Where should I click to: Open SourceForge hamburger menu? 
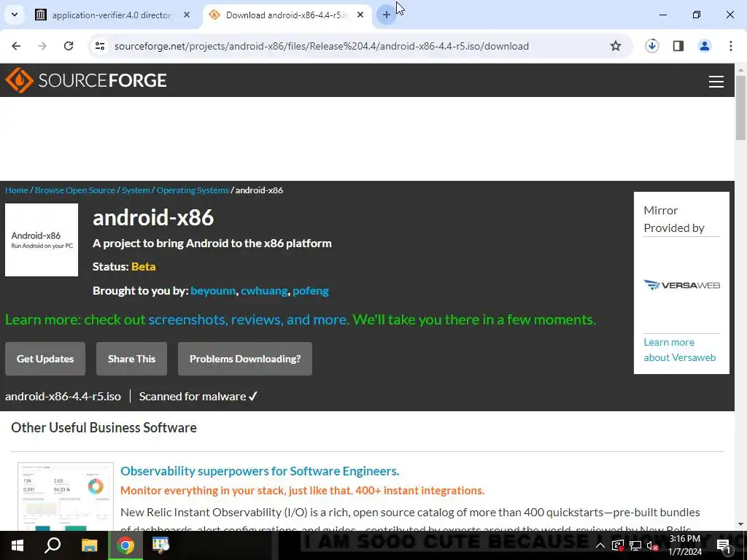(716, 82)
